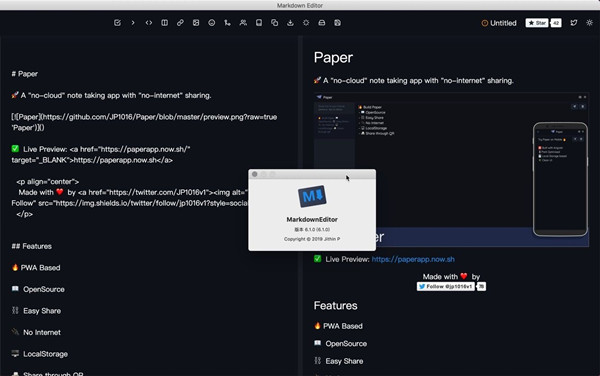Click 'Easy Share' item in preview pane
The height and width of the screenshot is (376, 600).
(339, 361)
